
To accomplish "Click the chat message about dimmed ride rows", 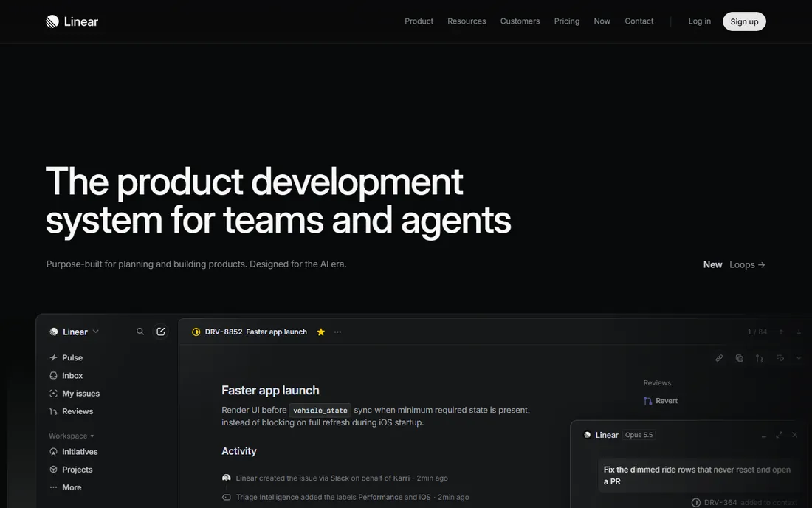I will pos(697,476).
